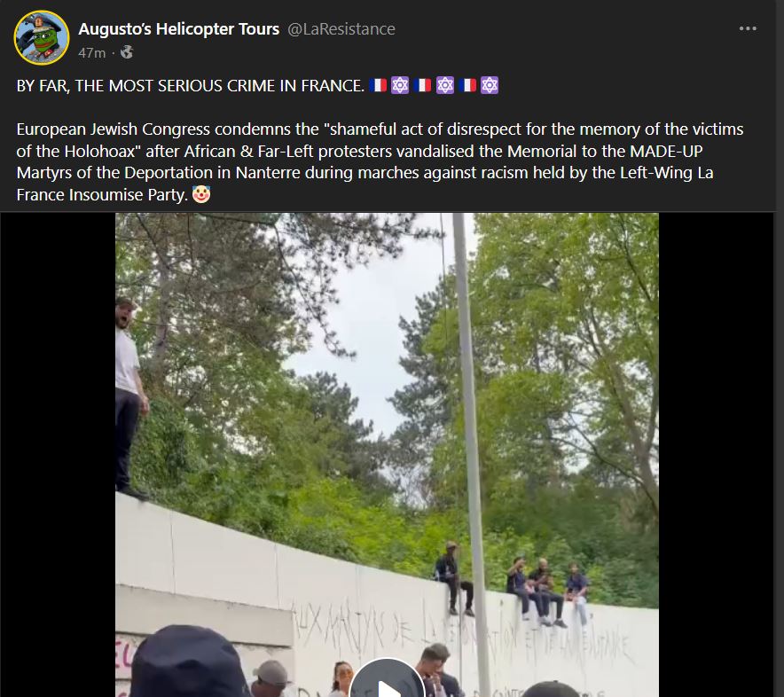Click the clown face emoji ending the post
784x697 pixels.
click(201, 194)
